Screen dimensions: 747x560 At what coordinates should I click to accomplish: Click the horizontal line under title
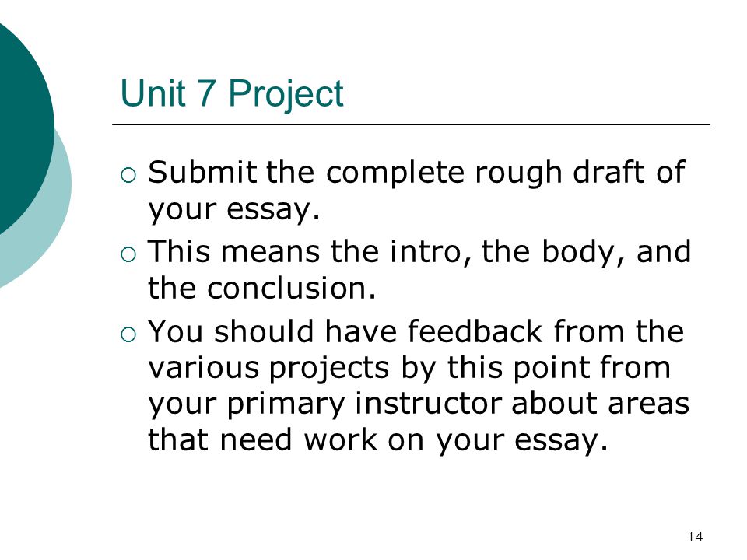tap(411, 124)
